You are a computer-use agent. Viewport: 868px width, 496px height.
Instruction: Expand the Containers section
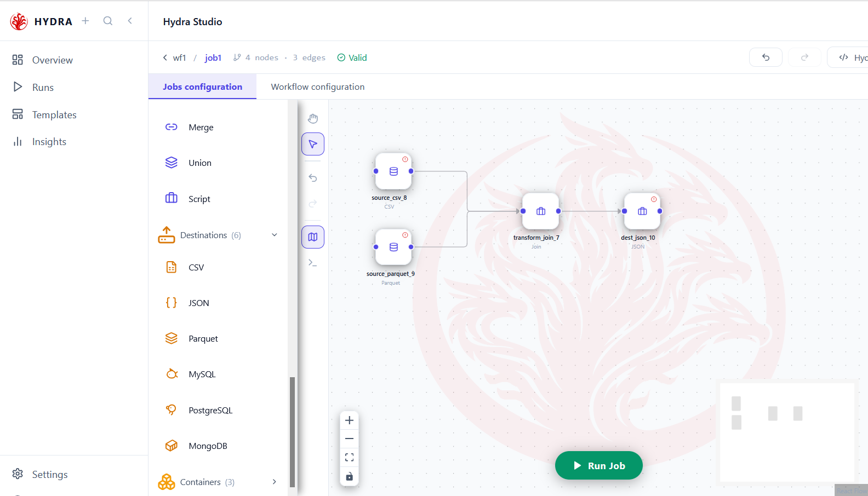point(219,482)
